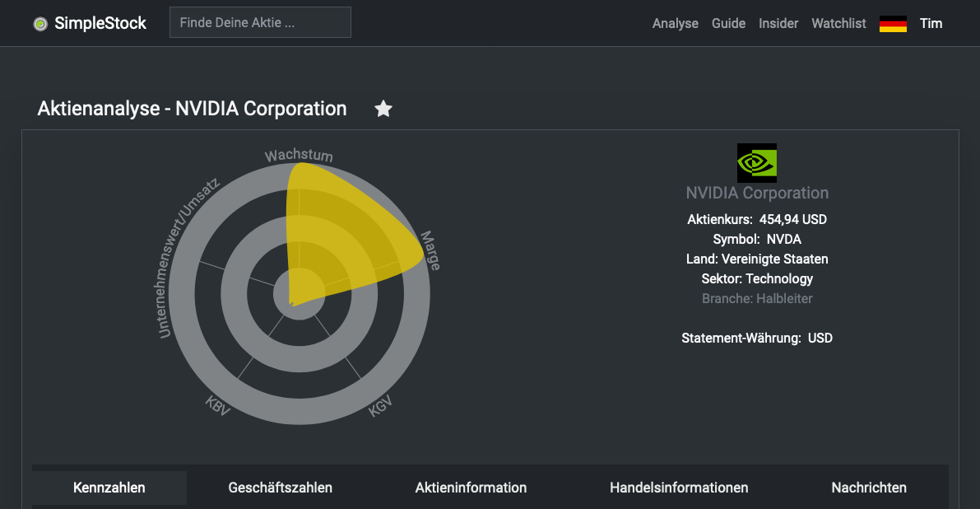The width and height of the screenshot is (980, 509).
Task: Click the KBV label on the radar chart
Action: click(x=218, y=406)
